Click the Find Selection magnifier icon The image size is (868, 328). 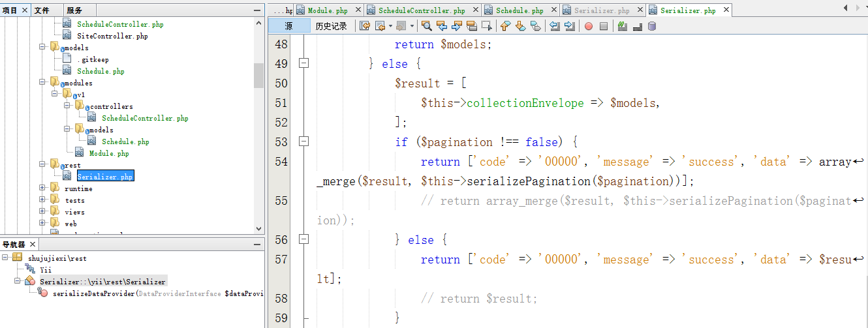(x=426, y=26)
